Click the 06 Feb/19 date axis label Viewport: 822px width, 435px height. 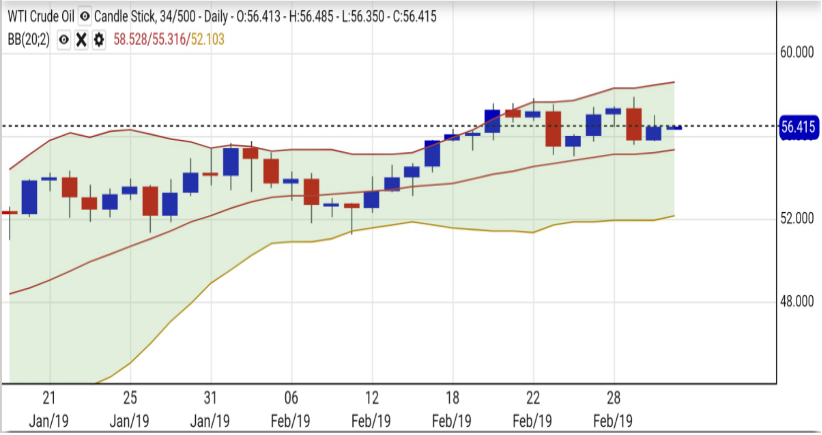[x=291, y=407]
